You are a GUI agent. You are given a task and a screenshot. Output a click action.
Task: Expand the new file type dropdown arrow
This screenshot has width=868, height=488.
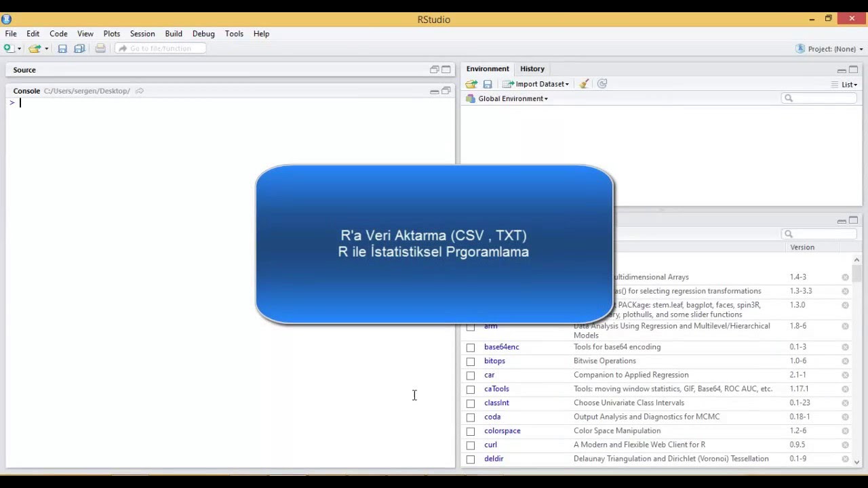19,49
